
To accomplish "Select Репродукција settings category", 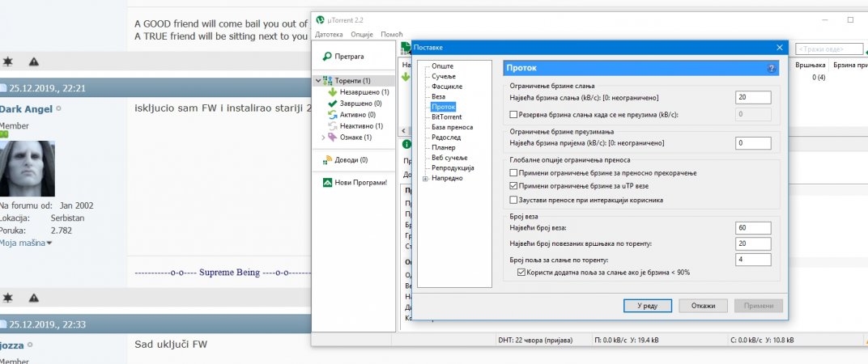I will [453, 167].
